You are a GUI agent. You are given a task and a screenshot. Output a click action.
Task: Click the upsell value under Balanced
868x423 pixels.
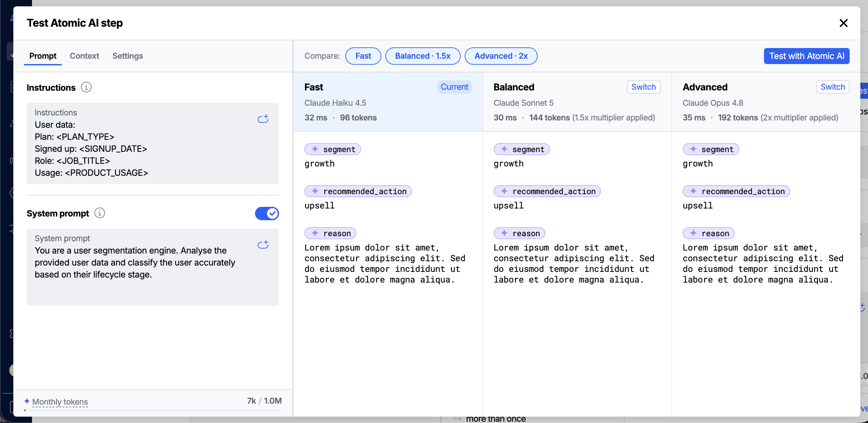click(508, 205)
